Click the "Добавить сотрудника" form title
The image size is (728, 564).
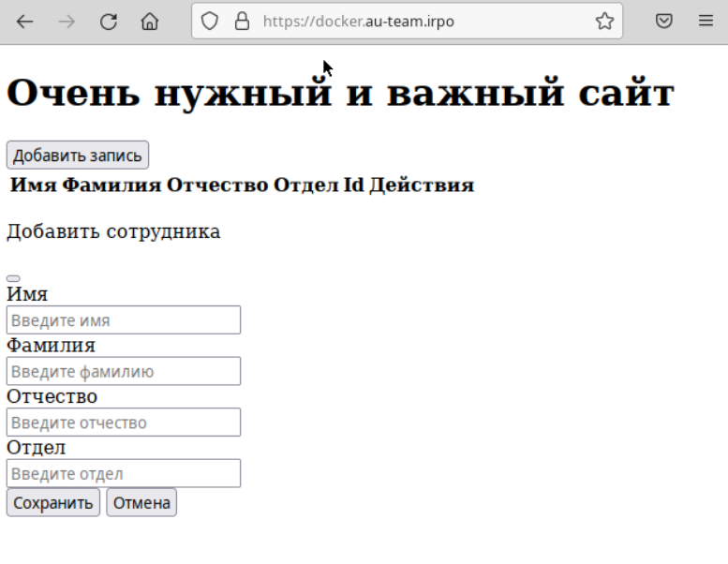click(x=113, y=231)
